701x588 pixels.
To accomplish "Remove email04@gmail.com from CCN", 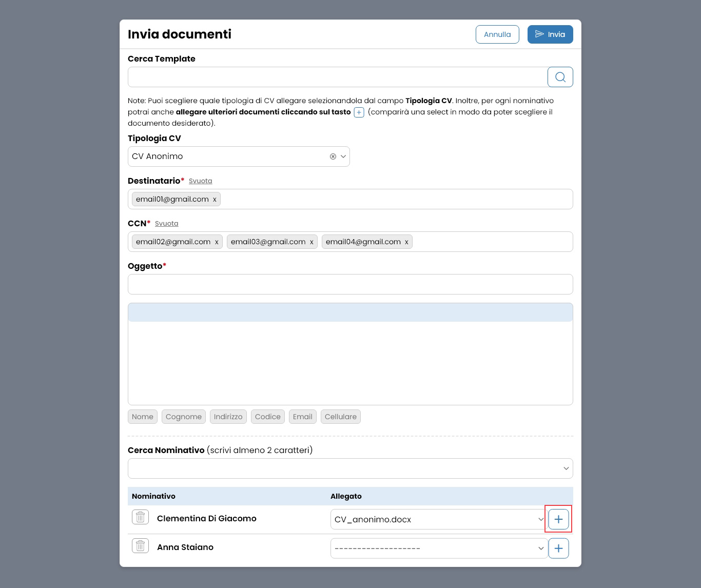I will 406,242.
